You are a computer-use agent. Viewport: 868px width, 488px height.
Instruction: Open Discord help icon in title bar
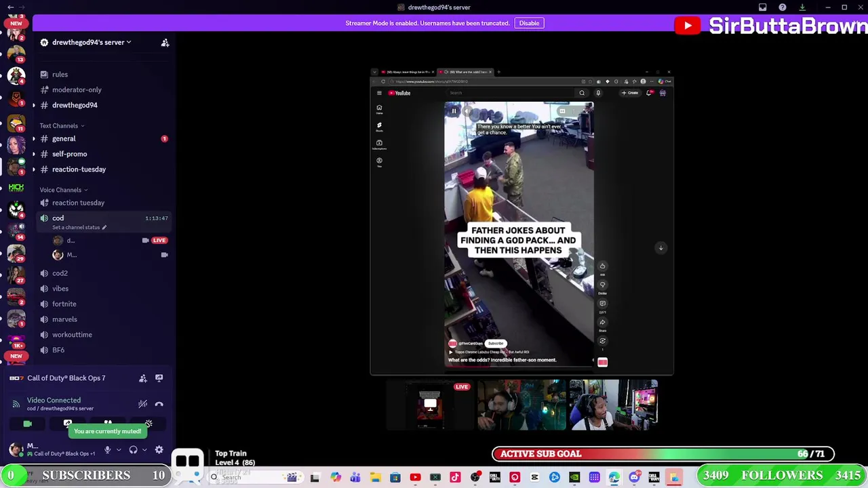[x=783, y=7]
